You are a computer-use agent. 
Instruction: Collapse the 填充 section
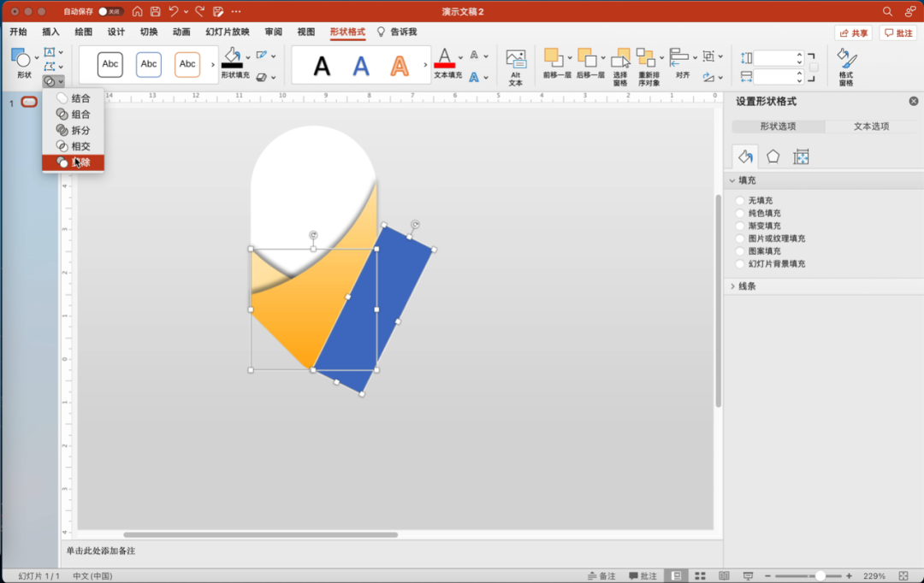tap(732, 180)
